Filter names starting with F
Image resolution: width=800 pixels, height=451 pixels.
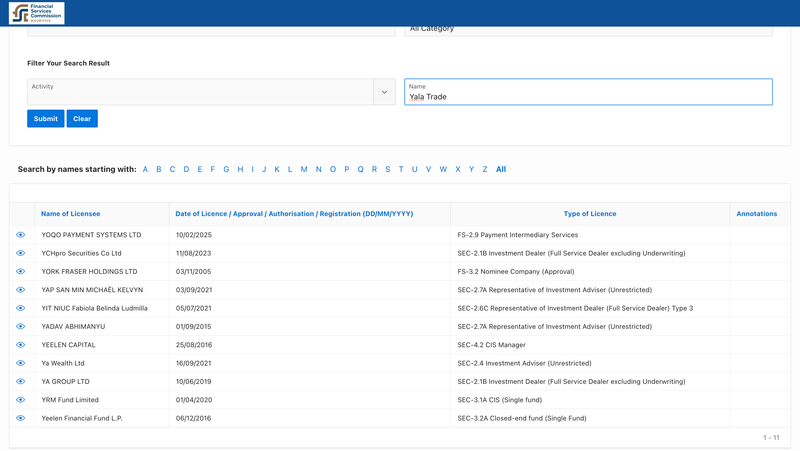pos(213,169)
